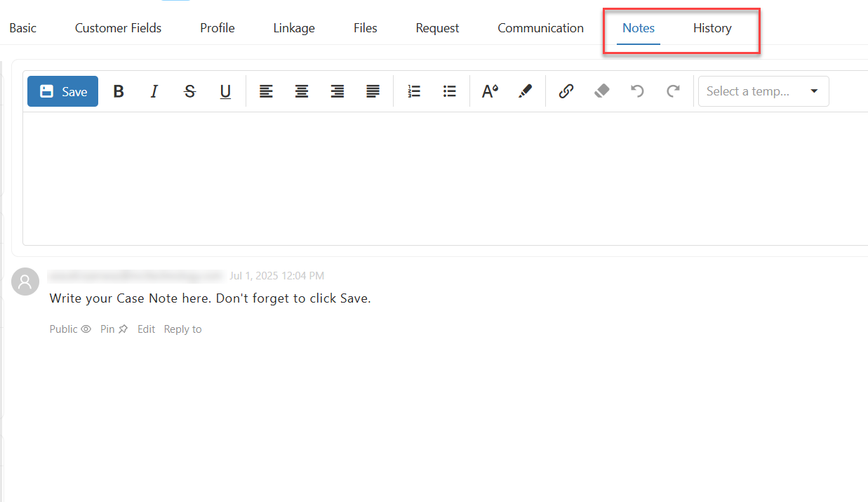Screen dimensions: 868x502
Task: Switch to the Customer Fields tab
Action: point(119,28)
